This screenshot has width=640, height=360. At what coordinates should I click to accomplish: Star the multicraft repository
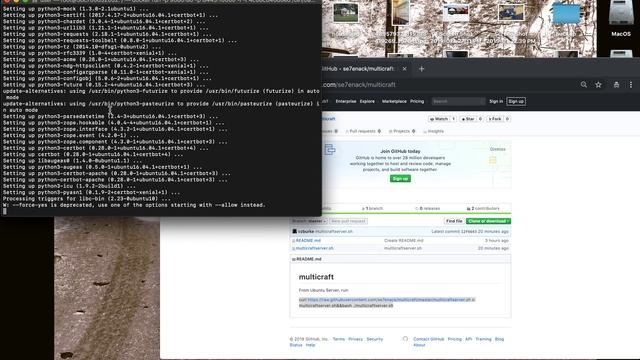tap(468, 119)
